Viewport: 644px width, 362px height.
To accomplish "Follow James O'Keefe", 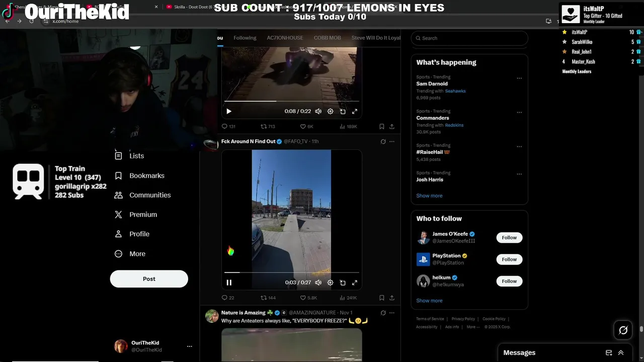I will click(x=509, y=238).
